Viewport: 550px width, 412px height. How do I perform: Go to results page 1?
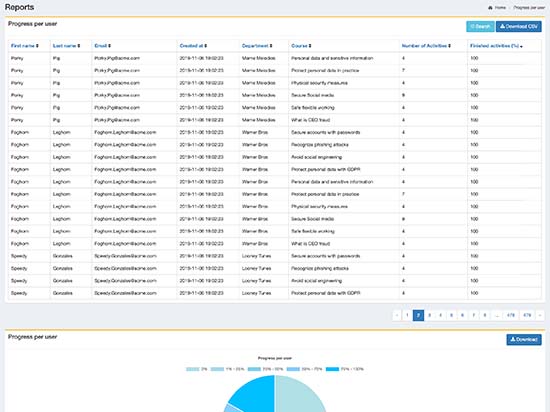[407, 315]
